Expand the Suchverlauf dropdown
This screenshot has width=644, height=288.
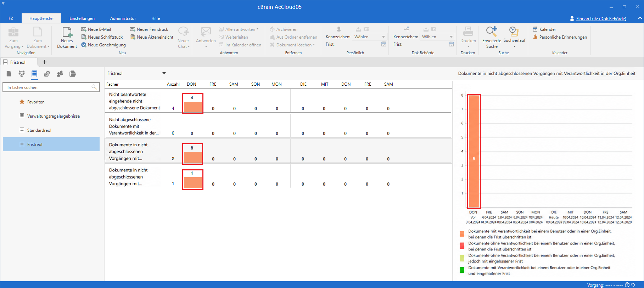pos(514,46)
